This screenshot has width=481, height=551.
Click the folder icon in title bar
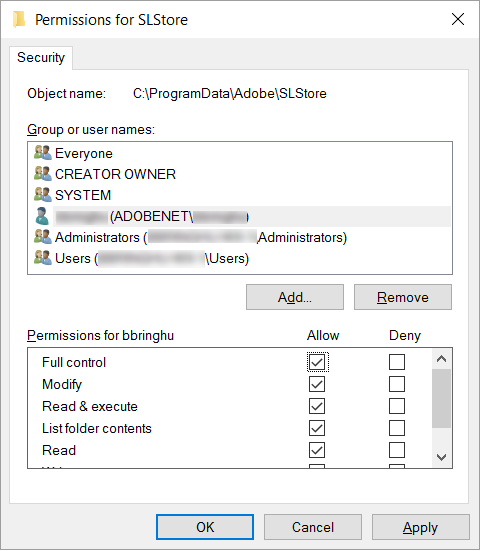pos(19,19)
